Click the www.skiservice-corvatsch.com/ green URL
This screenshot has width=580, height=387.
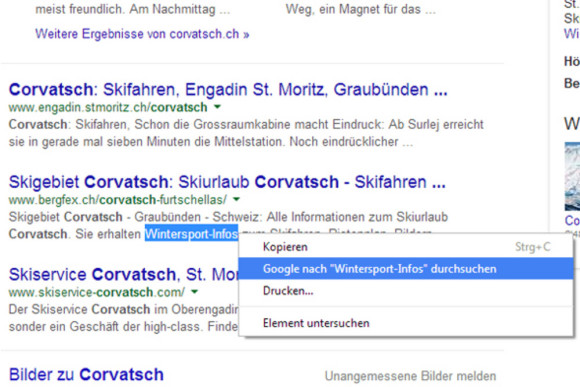pyautogui.click(x=97, y=292)
